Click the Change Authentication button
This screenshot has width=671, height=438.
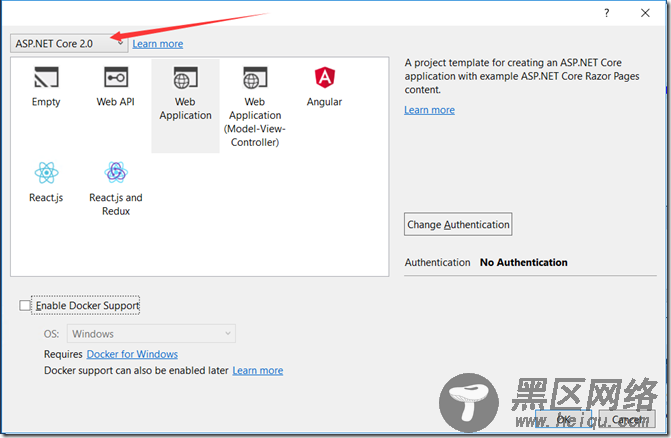458,224
